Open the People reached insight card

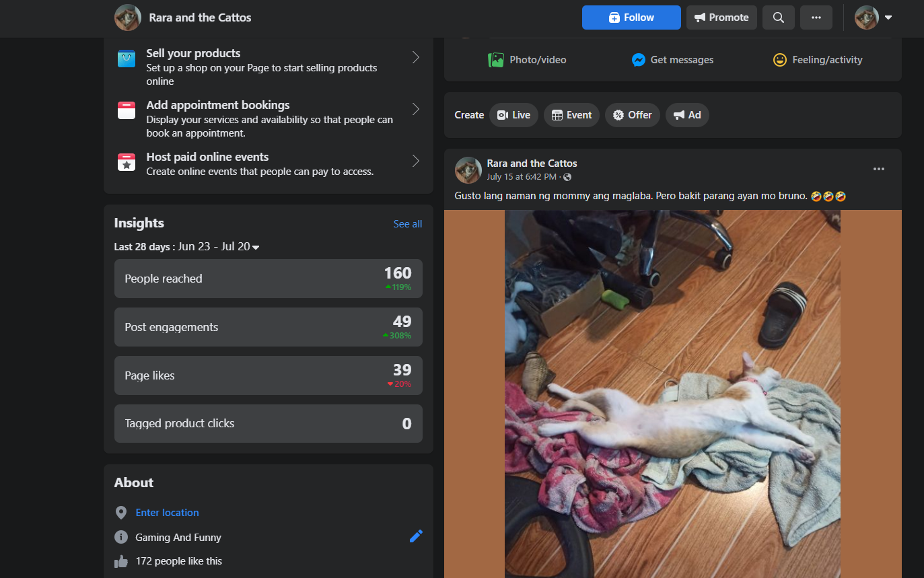[269, 279]
